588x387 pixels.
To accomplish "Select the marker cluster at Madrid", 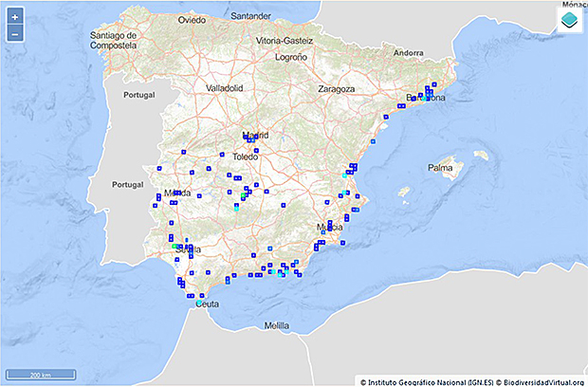I will coord(249,138).
